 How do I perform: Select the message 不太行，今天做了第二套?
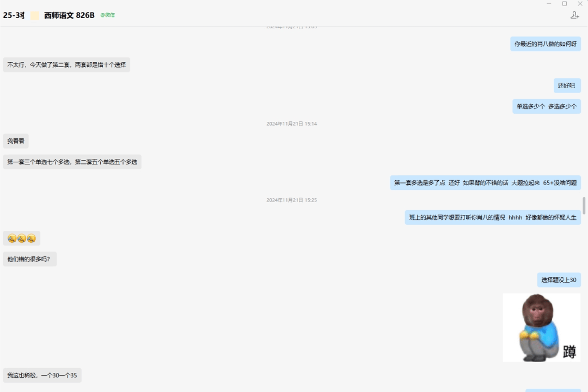point(66,65)
